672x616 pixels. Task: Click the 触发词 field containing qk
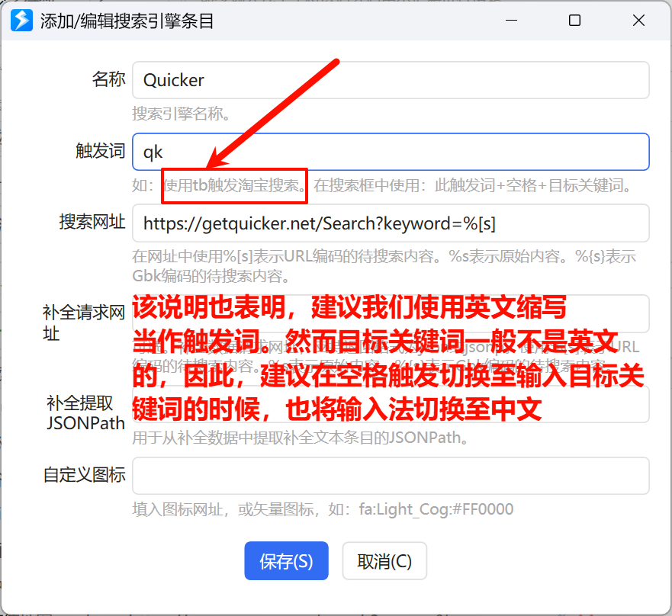coord(391,152)
